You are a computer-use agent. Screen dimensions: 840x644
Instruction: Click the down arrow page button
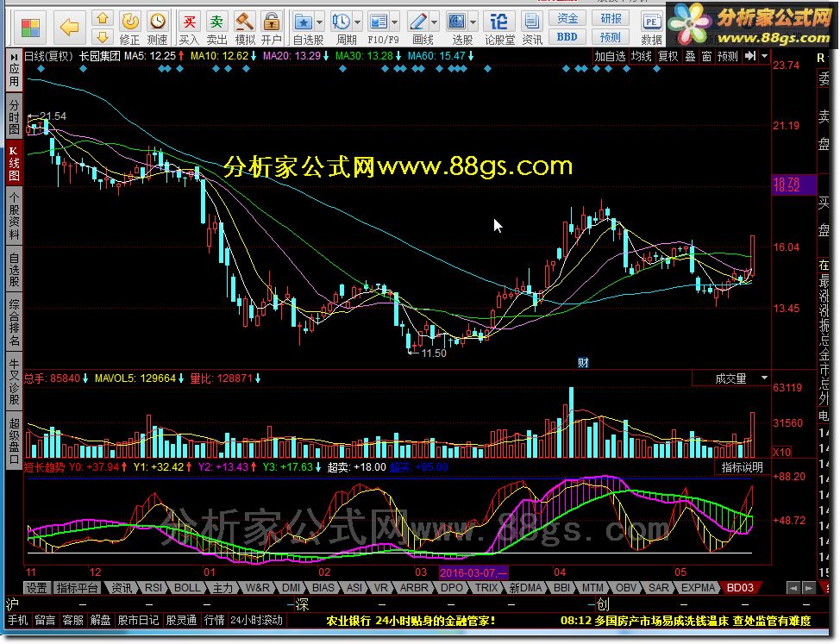pos(103,37)
